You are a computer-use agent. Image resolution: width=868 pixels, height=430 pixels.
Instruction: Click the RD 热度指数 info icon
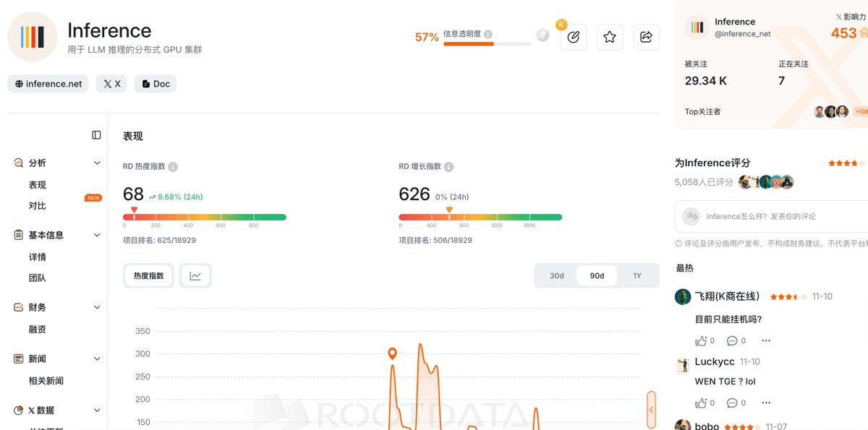pos(173,167)
